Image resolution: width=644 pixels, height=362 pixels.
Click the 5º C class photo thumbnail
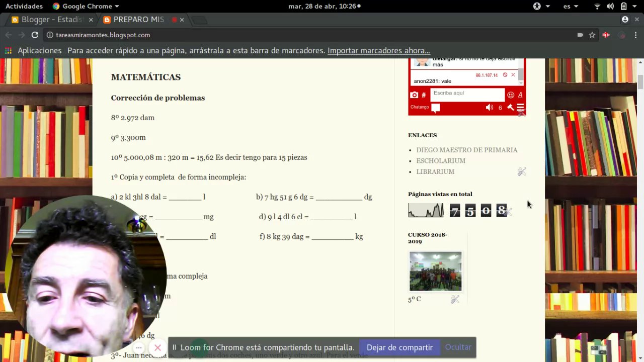coord(435,271)
